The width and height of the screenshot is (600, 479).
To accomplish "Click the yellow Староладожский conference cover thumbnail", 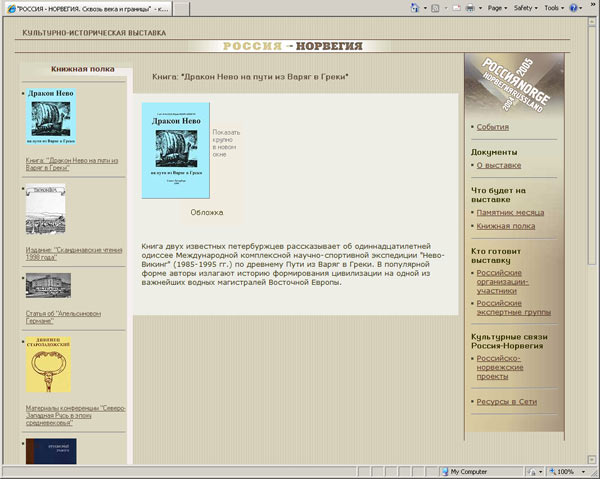I will [48, 366].
